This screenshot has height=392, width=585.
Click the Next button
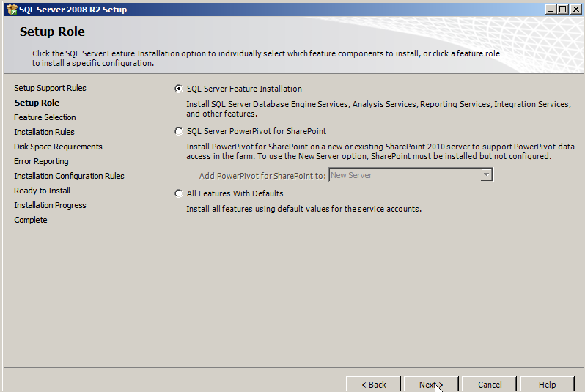click(x=431, y=384)
